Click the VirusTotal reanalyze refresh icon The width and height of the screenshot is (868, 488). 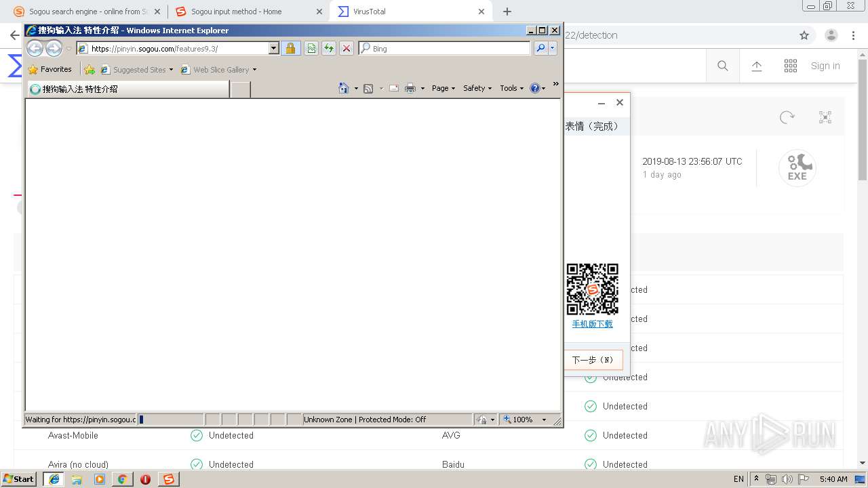[787, 117]
